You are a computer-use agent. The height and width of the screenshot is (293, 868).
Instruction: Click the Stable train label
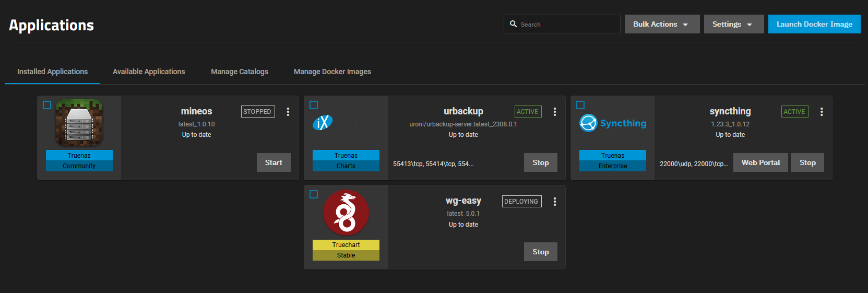(x=346, y=255)
